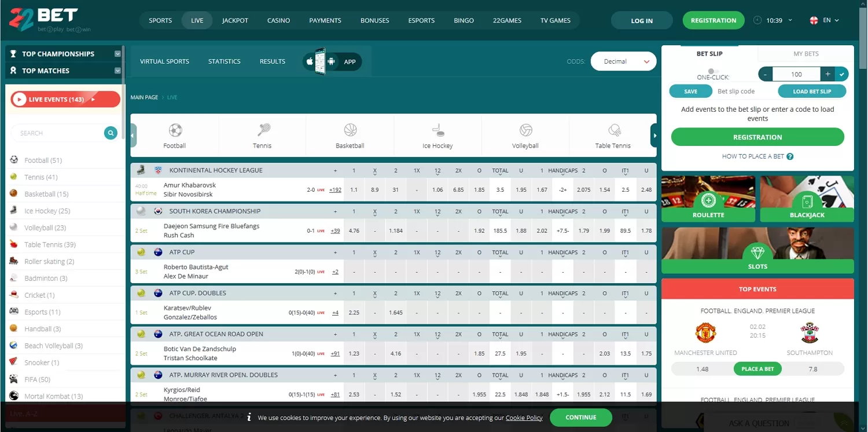The image size is (868, 432).
Task: Click the England flag language icon
Action: (x=814, y=20)
